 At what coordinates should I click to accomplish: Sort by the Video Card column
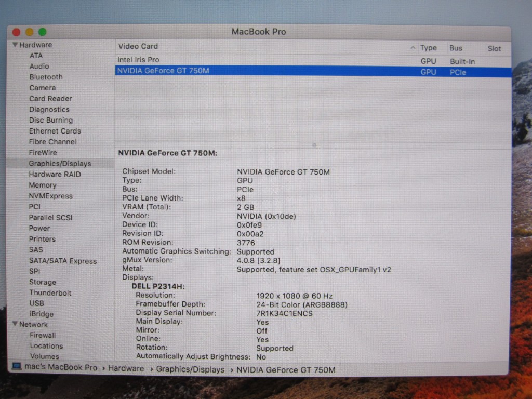point(138,46)
